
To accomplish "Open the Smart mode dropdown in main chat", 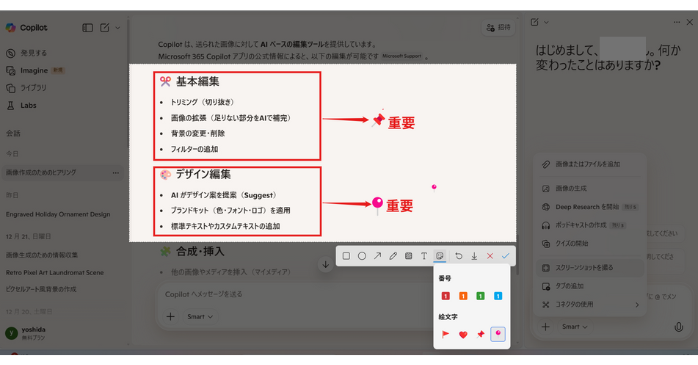I will point(200,316).
